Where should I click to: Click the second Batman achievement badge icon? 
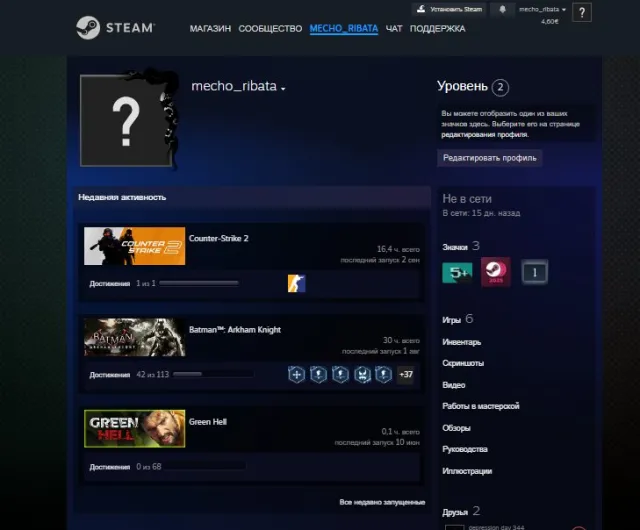coord(318,374)
